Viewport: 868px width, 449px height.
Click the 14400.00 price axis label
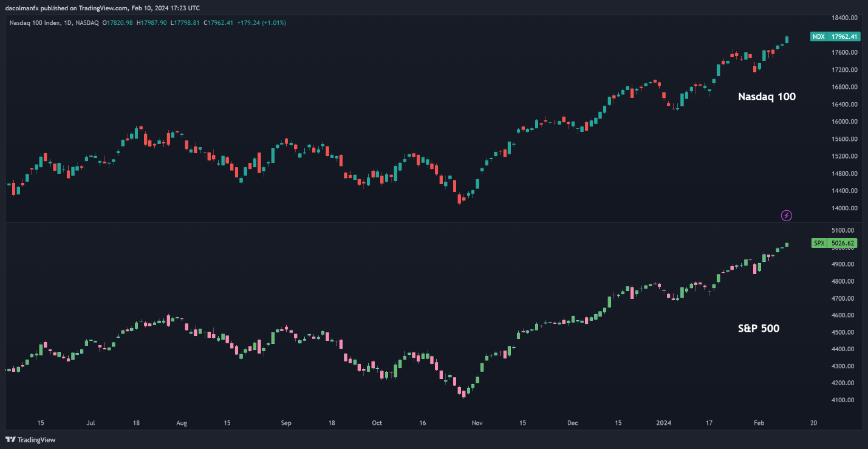coord(844,191)
